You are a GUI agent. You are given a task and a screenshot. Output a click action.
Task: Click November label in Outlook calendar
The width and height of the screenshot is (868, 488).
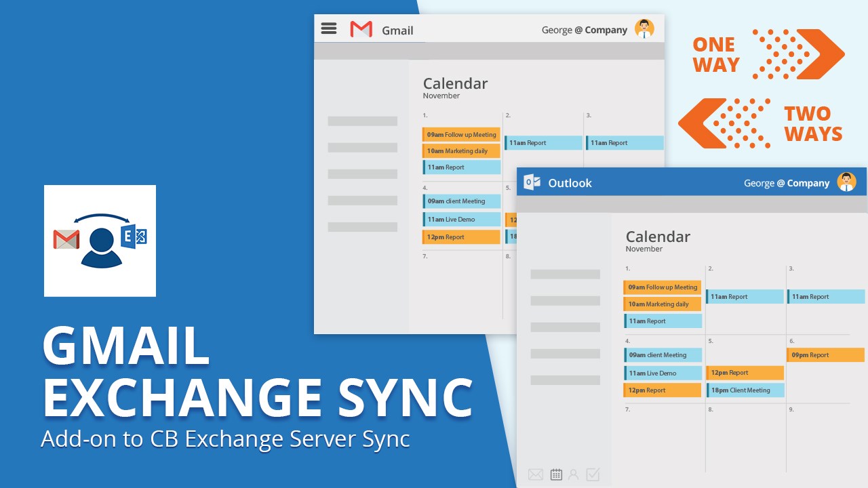point(644,249)
